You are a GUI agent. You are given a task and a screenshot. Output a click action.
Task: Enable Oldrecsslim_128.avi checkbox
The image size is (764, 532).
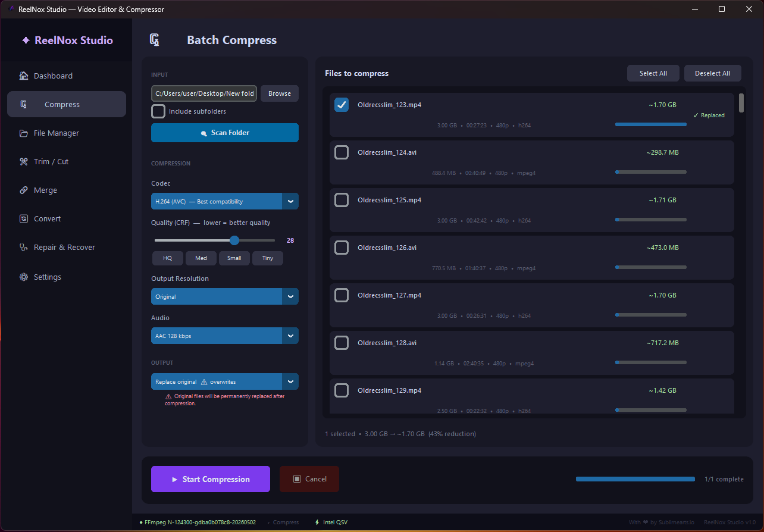(342, 343)
